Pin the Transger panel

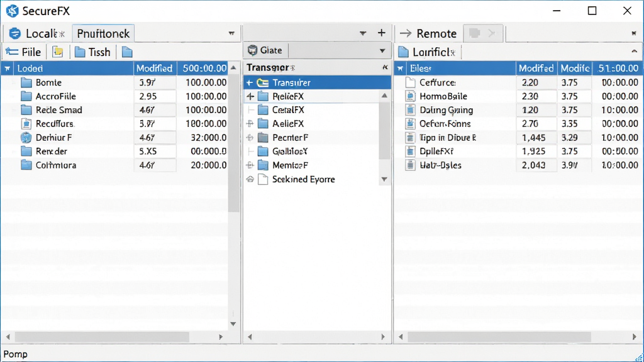point(385,67)
